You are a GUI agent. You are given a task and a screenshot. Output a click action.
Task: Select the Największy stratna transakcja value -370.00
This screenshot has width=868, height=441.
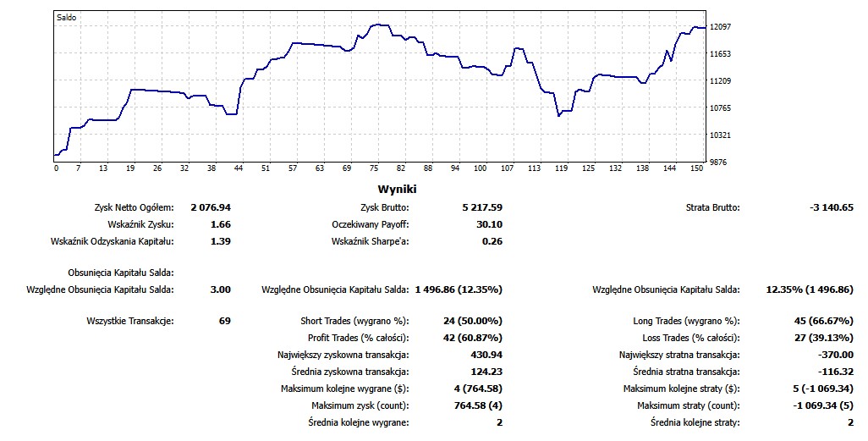coord(832,355)
